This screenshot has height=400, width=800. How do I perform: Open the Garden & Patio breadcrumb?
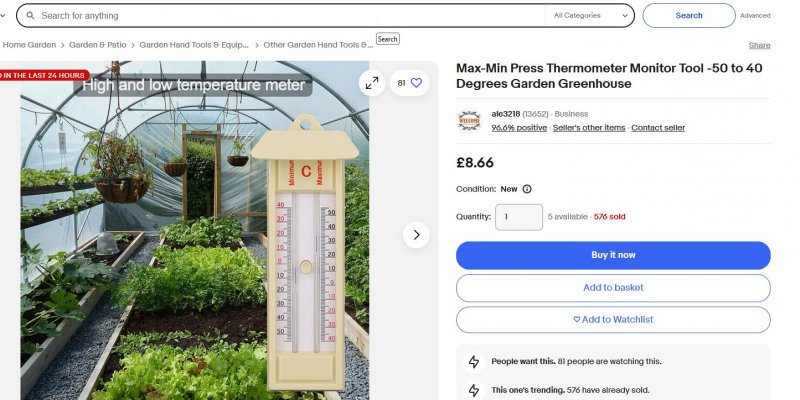pos(97,45)
